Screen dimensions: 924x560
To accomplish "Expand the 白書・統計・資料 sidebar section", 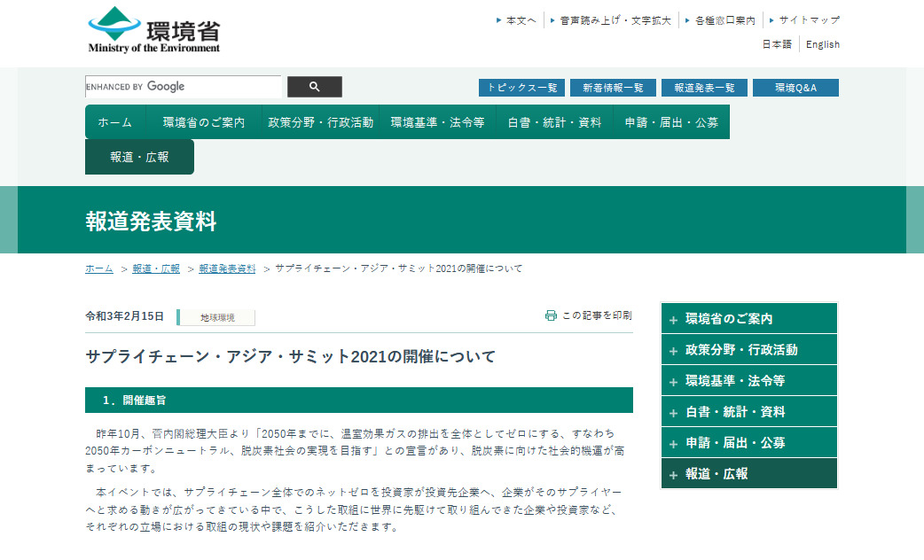I will click(748, 412).
